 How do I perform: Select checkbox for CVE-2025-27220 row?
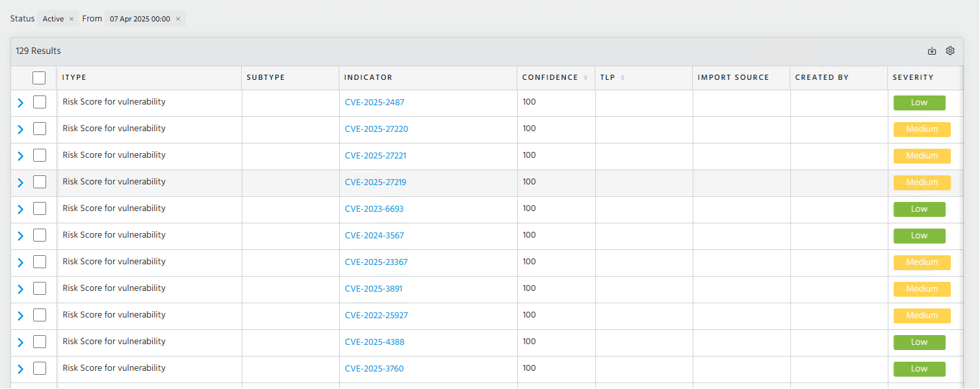click(x=40, y=129)
